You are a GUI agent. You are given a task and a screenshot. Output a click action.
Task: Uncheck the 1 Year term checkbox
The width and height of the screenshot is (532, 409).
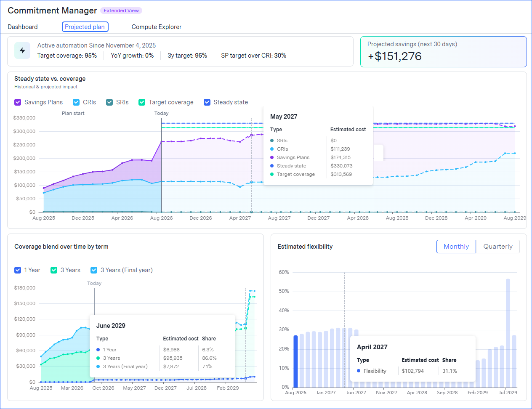point(18,270)
